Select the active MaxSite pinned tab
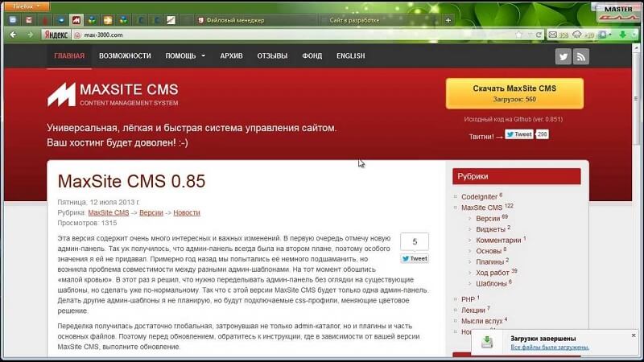Screen dimensions: 644x362 (76, 20)
